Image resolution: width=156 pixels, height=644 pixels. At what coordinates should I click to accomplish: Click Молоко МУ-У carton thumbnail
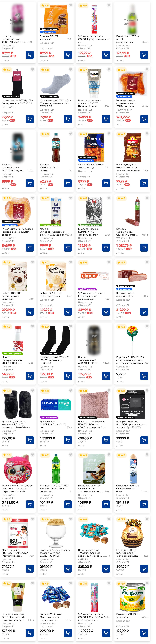pos(56,210)
